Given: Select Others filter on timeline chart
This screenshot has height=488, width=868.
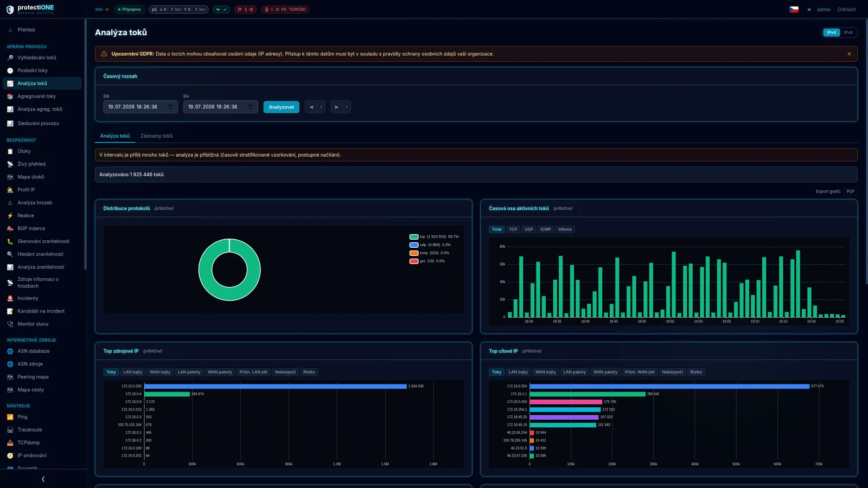Looking at the screenshot, I should [x=565, y=229].
